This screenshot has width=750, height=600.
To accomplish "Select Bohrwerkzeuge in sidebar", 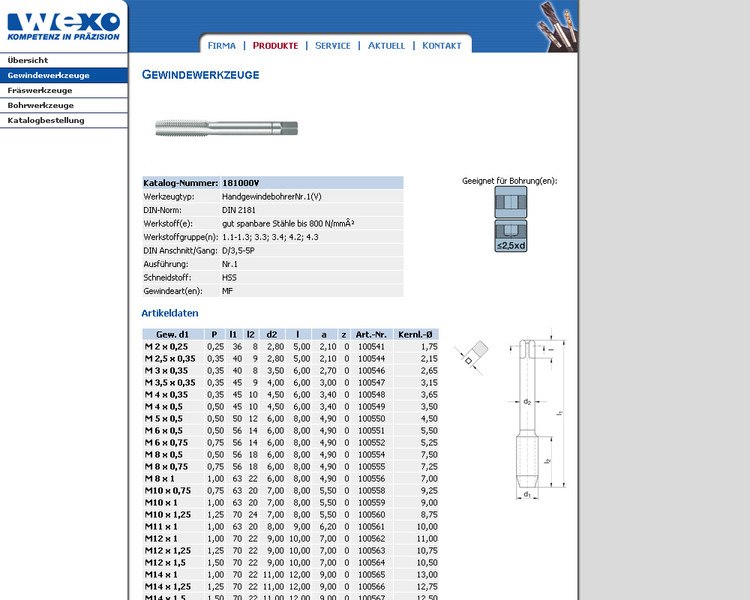I will tap(64, 105).
